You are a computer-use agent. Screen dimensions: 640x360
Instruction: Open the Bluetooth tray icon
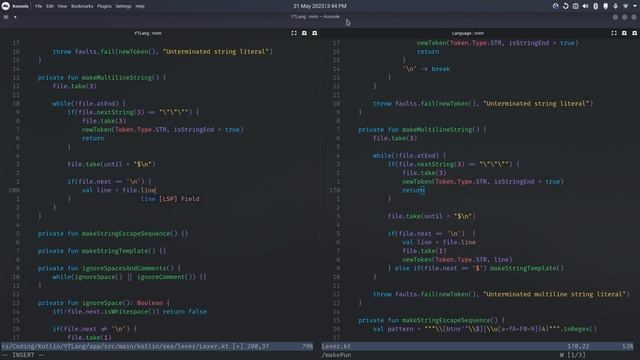click(x=596, y=6)
